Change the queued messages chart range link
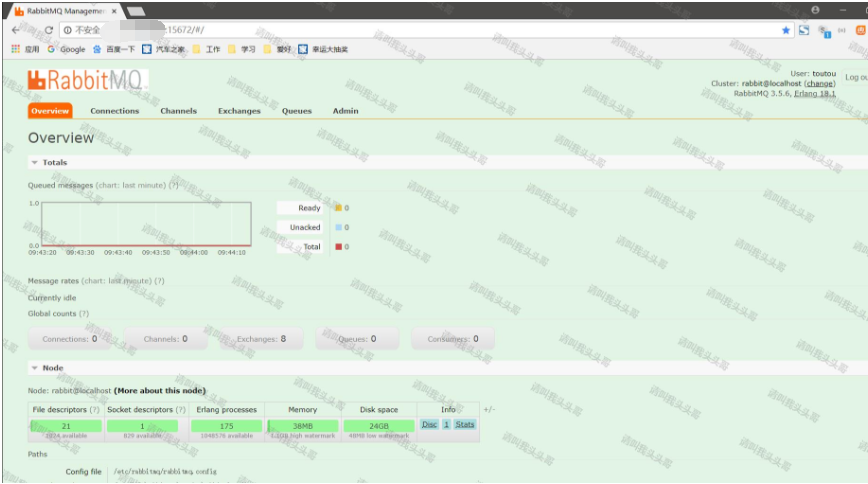The height and width of the screenshot is (484, 868). 131,185
